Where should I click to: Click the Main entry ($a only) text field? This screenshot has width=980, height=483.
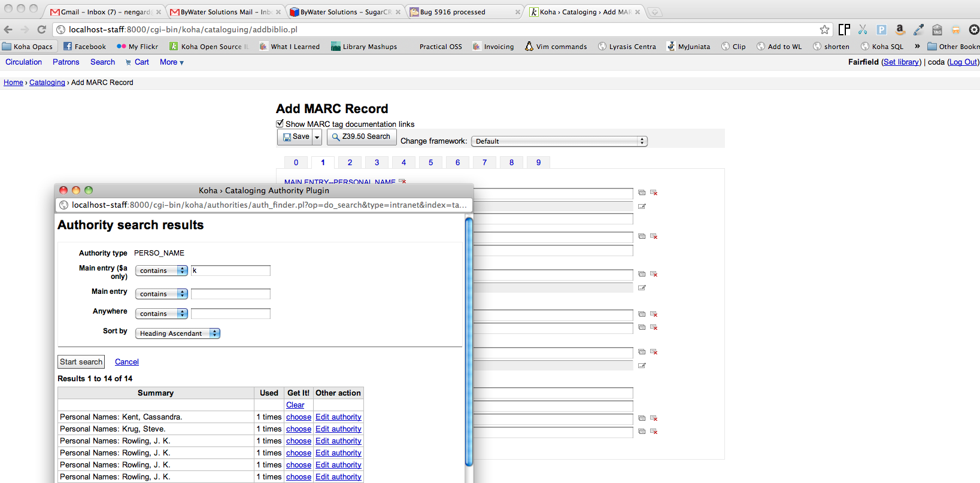pos(230,271)
